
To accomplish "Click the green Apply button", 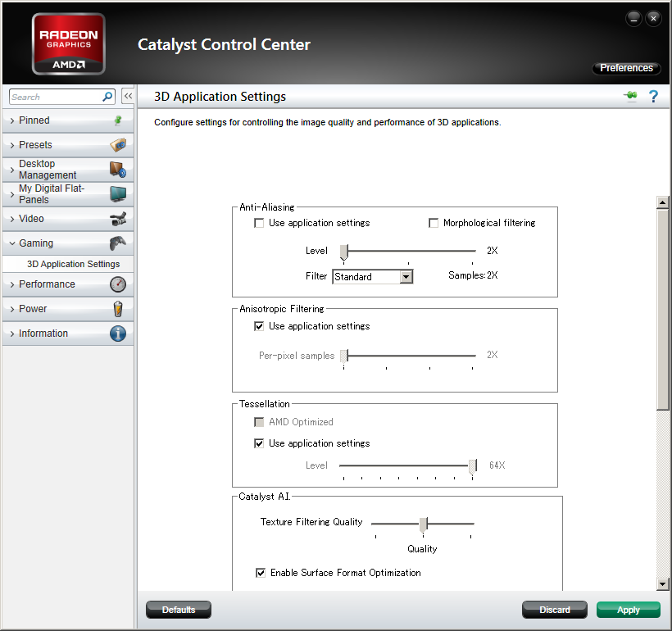I will [629, 610].
